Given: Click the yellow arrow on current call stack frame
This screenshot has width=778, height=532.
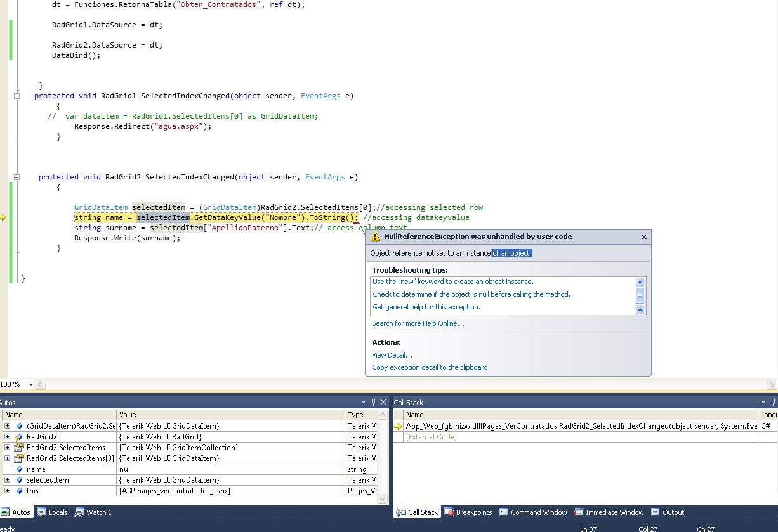Looking at the screenshot, I should tap(398, 426).
